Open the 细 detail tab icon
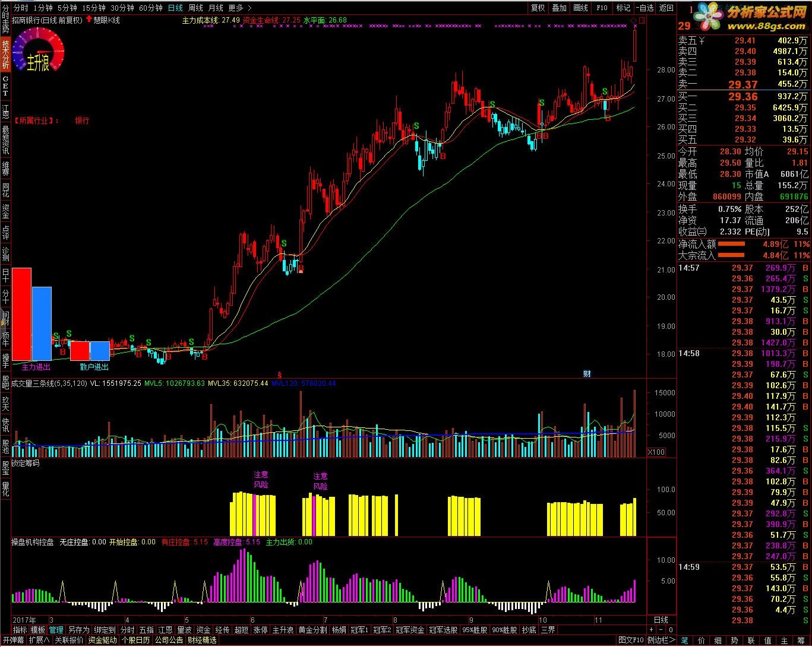812x647 pixels. pyautogui.click(x=718, y=640)
